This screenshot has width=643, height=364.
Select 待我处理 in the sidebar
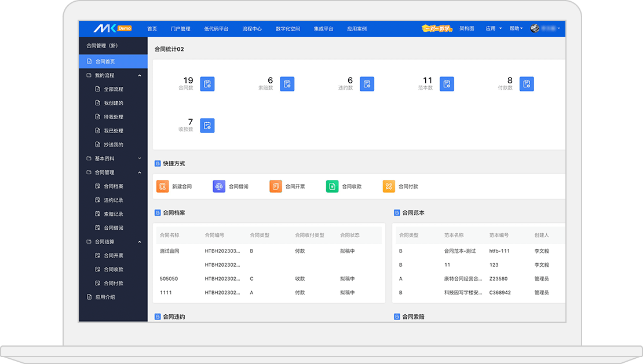coord(114,117)
